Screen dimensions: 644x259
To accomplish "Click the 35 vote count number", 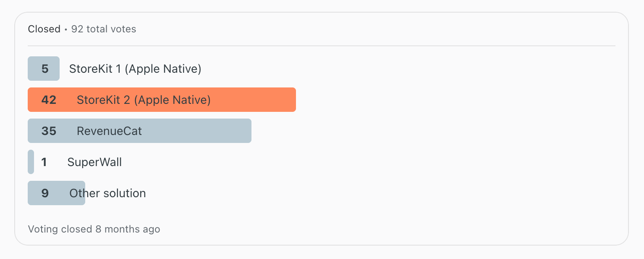I will pyautogui.click(x=49, y=131).
